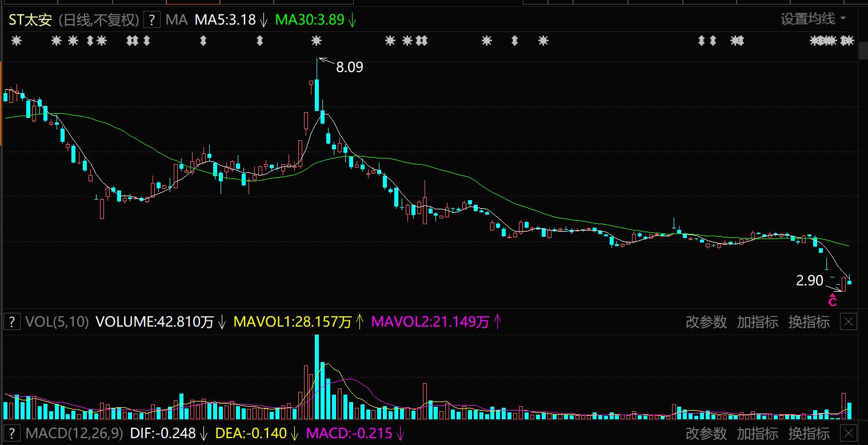This screenshot has width=868, height=445.
Task: Click the MACD(12,26,9) indicator name
Action: tap(73, 433)
